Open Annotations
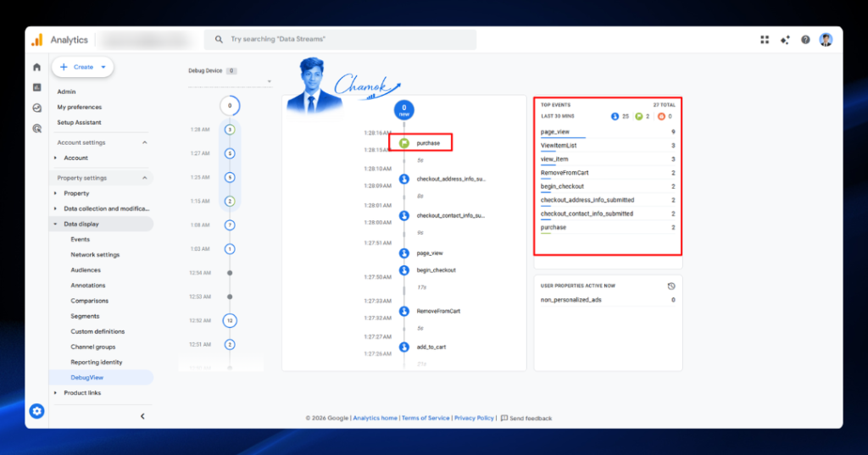This screenshot has width=868, height=455. (88, 286)
